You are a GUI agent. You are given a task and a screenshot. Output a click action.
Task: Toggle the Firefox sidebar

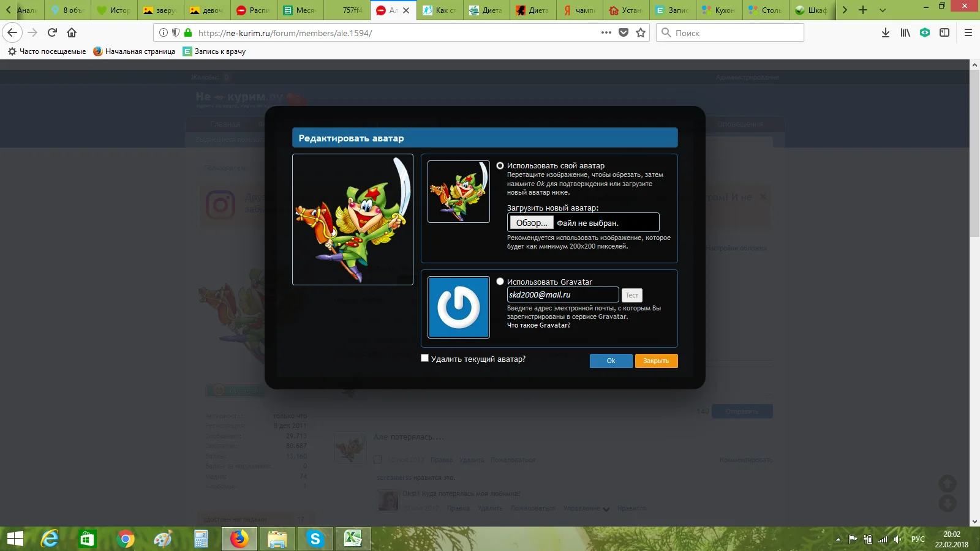[944, 33]
